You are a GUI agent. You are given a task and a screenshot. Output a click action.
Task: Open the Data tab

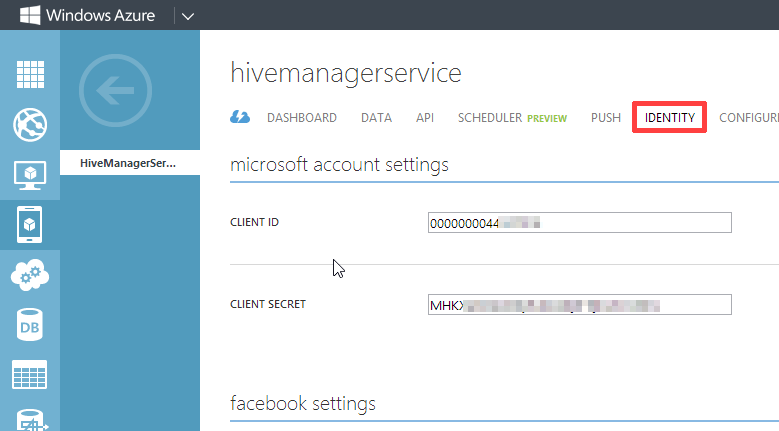pyautogui.click(x=376, y=118)
